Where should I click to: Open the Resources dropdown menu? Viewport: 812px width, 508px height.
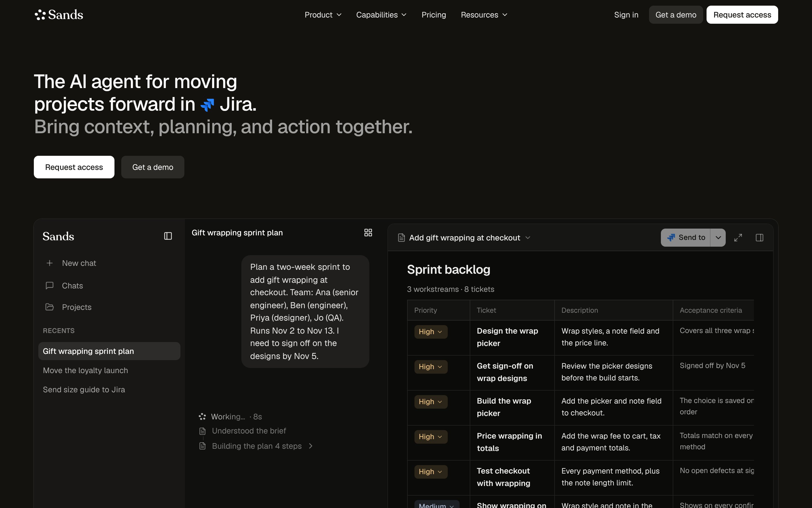(484, 15)
